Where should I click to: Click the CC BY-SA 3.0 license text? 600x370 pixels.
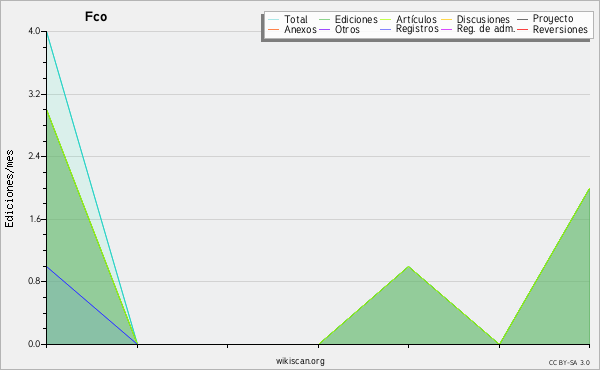(x=569, y=363)
